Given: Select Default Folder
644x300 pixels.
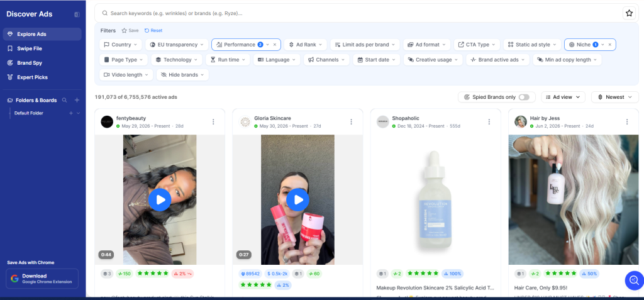Looking at the screenshot, I should pos(29,113).
